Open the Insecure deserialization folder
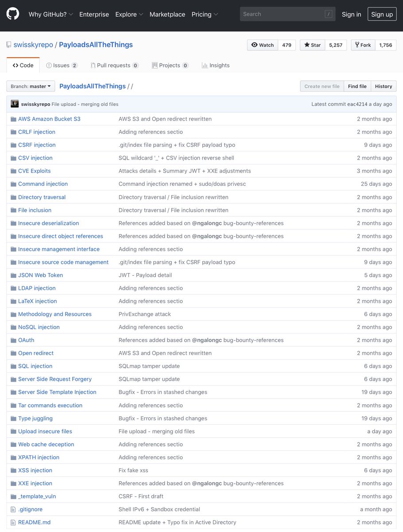This screenshot has width=403, height=532. [x=48, y=223]
